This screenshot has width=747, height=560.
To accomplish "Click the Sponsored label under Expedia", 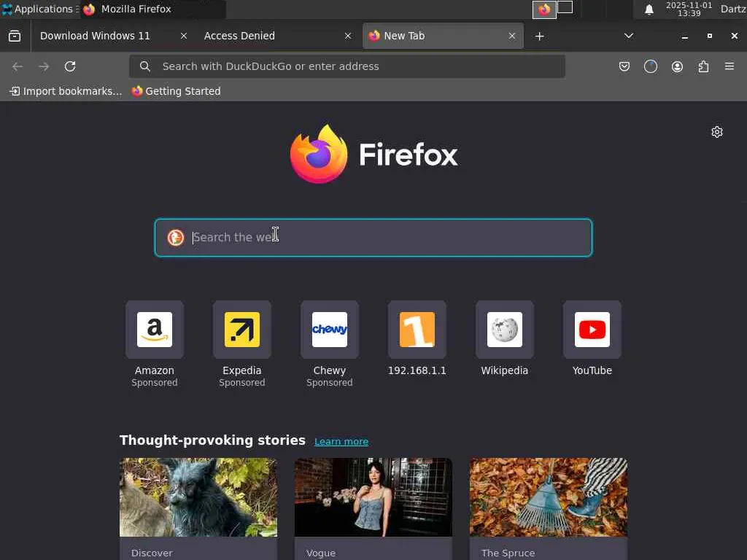I will (x=242, y=382).
